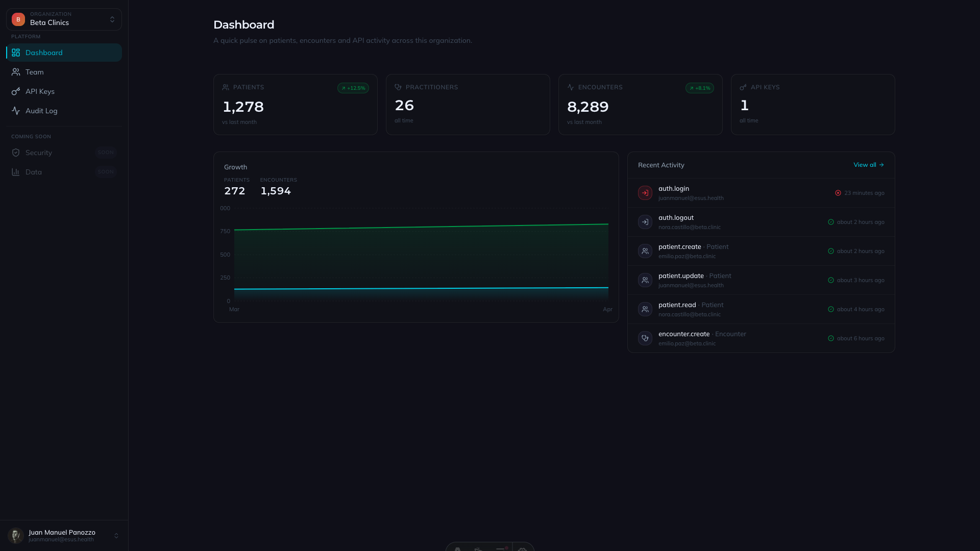The height and width of the screenshot is (551, 980).
Task: Click the patient.read row's people icon
Action: click(645, 309)
